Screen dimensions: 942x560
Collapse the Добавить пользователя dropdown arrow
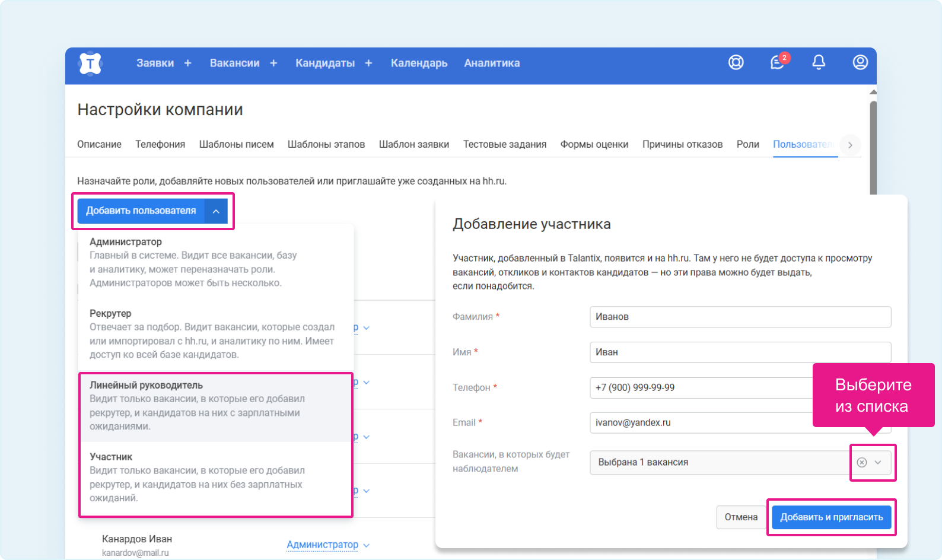(x=217, y=211)
